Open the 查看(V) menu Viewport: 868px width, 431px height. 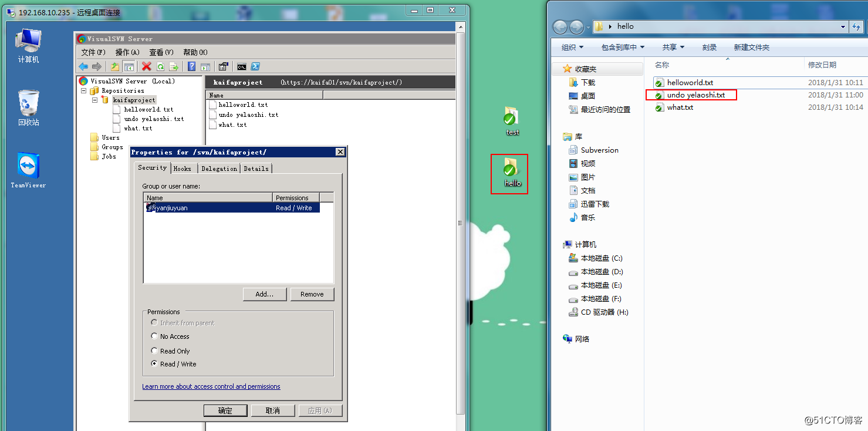click(161, 52)
